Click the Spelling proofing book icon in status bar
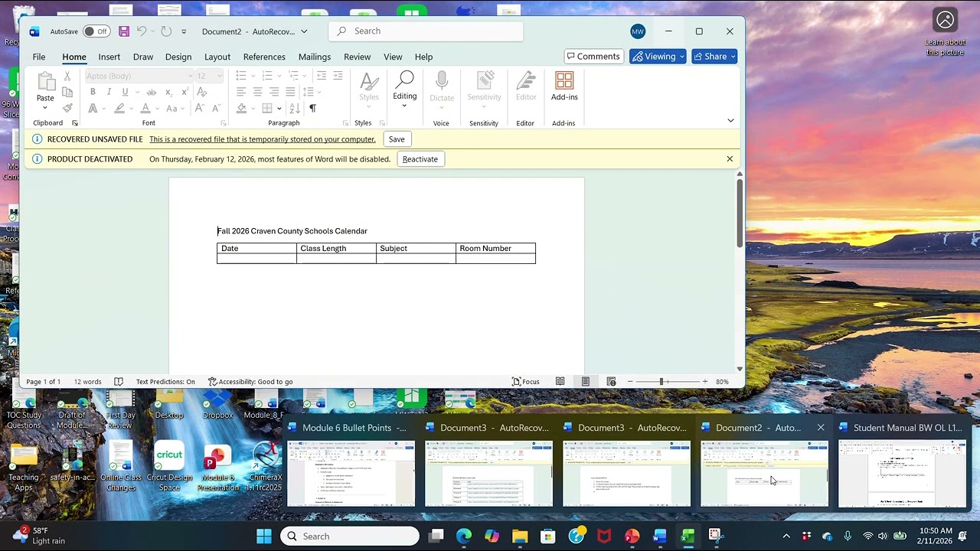The width and height of the screenshot is (980, 551). (x=119, y=382)
